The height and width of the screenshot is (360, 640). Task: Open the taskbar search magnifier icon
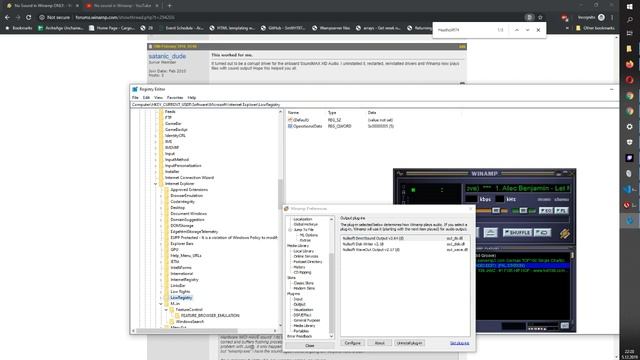(629, 20)
